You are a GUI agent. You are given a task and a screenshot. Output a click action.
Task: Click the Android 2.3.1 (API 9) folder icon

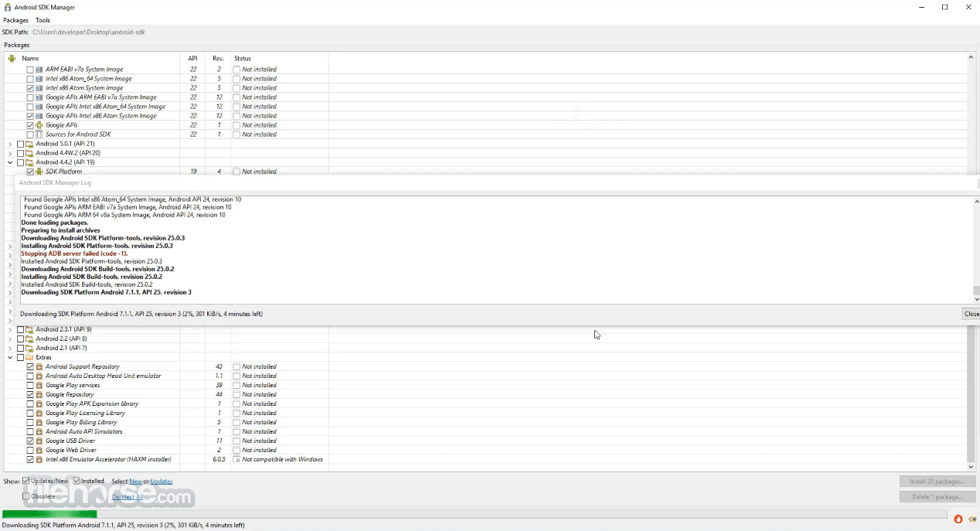[29, 329]
